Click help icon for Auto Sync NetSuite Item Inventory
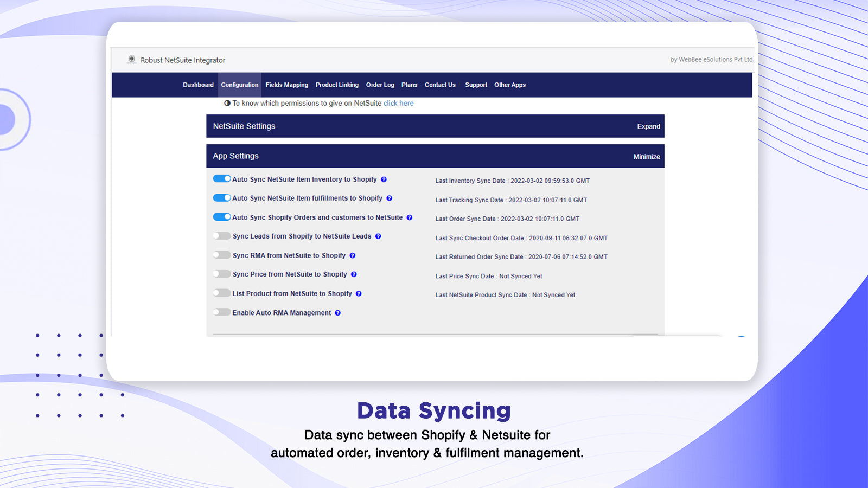868x488 pixels. click(384, 179)
